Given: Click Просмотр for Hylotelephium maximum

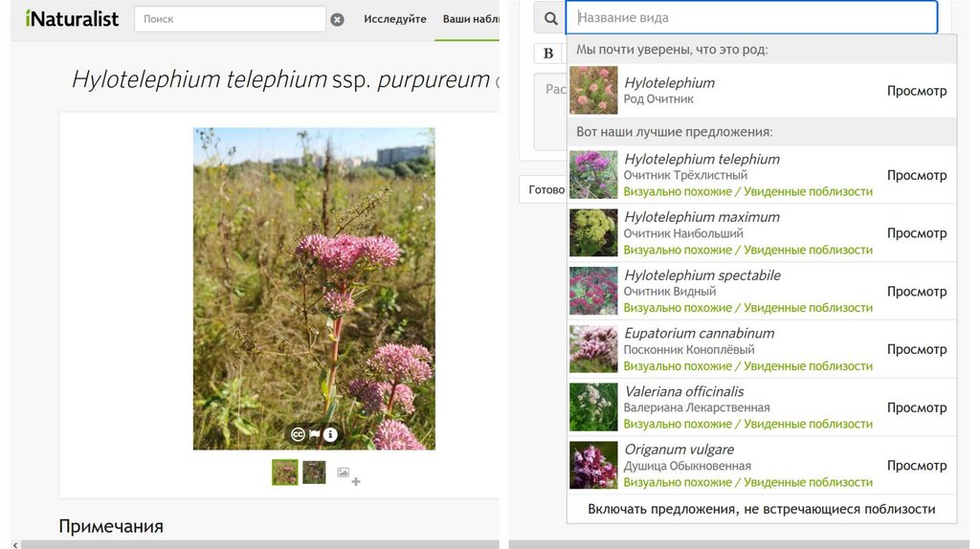Looking at the screenshot, I should pyautogui.click(x=916, y=233).
